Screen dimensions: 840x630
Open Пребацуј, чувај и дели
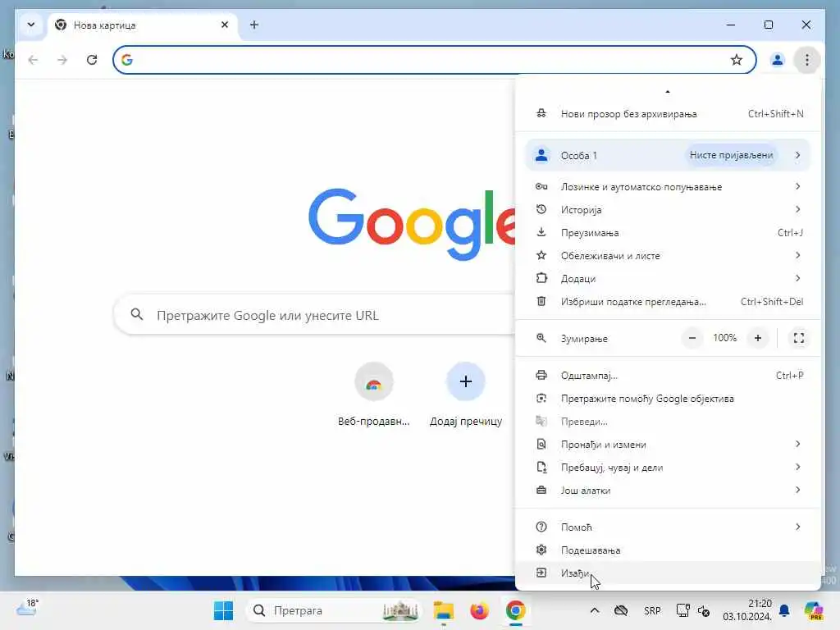click(668, 467)
